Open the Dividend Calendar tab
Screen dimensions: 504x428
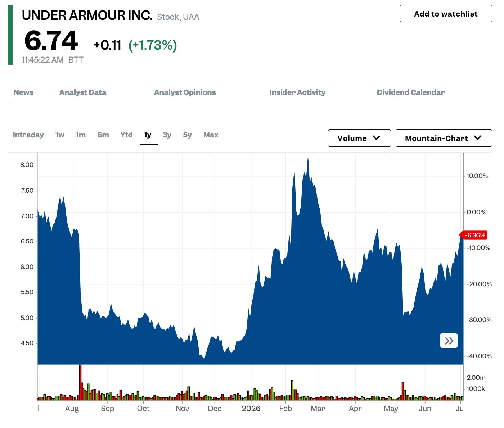click(411, 92)
